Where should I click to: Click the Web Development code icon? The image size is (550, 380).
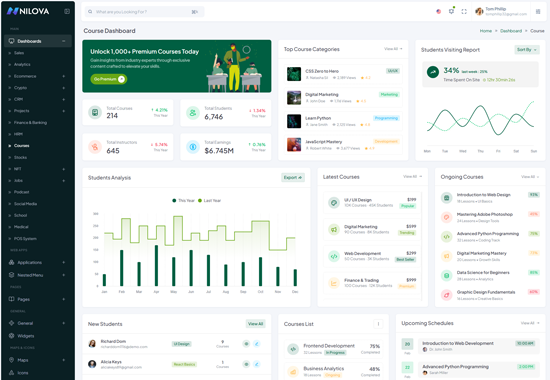point(334,256)
